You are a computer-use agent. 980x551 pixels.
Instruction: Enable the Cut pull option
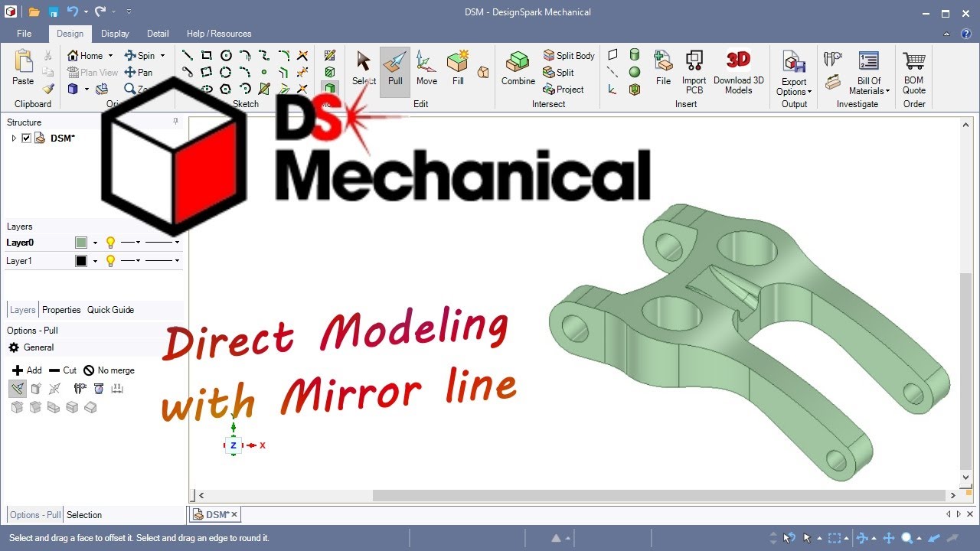(63, 370)
